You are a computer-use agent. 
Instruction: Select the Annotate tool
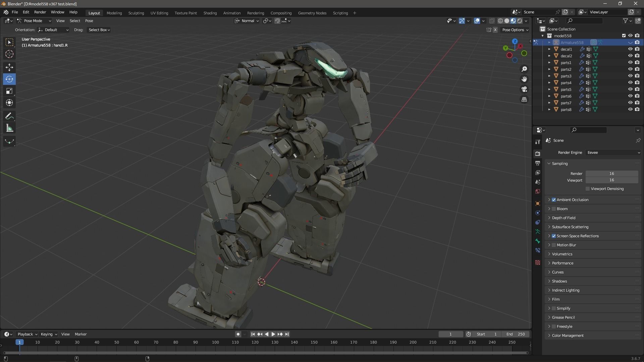(9, 116)
